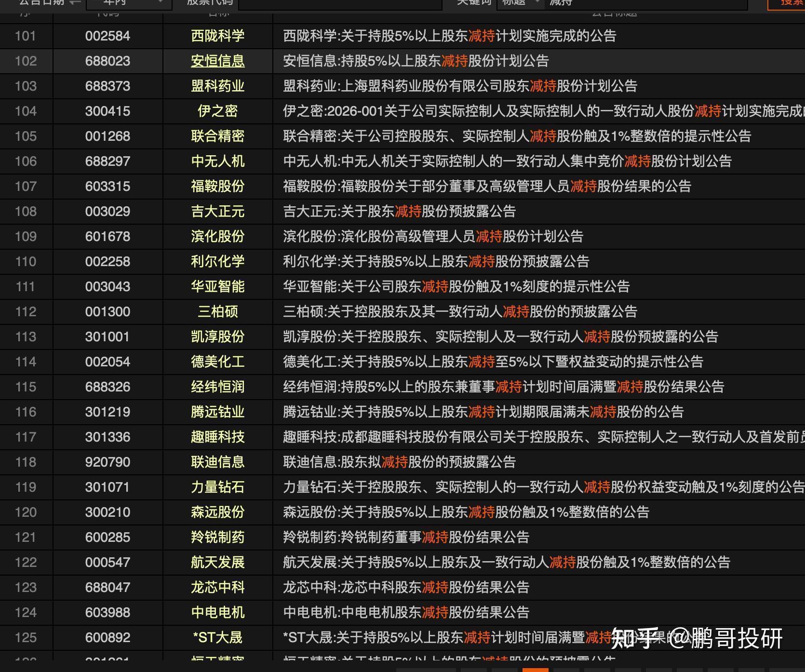View 中无人机 集中竞价减持股份计划公告
Image resolution: width=805 pixels, height=672 pixels.
(x=508, y=161)
